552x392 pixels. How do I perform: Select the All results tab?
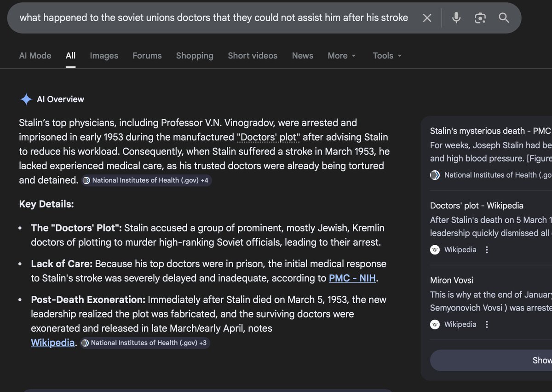70,56
